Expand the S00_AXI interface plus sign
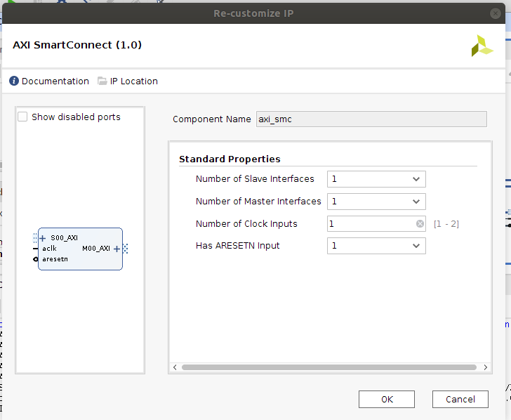The image size is (511, 420). coord(43,238)
